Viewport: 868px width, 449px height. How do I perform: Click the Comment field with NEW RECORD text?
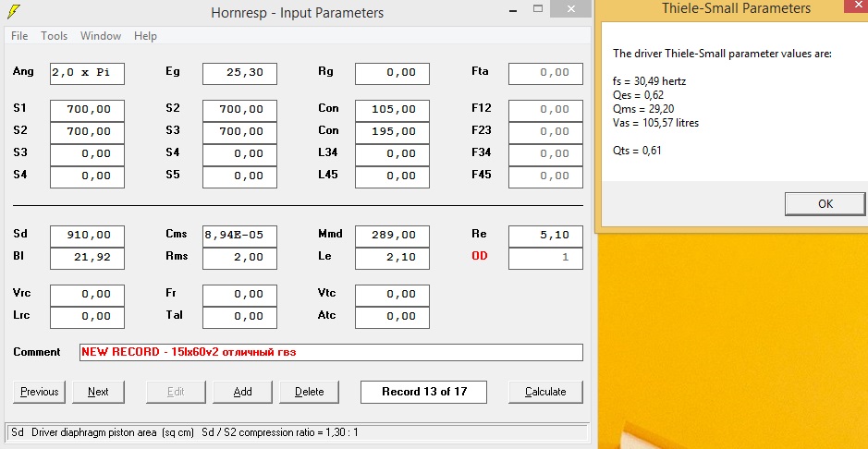pos(331,352)
